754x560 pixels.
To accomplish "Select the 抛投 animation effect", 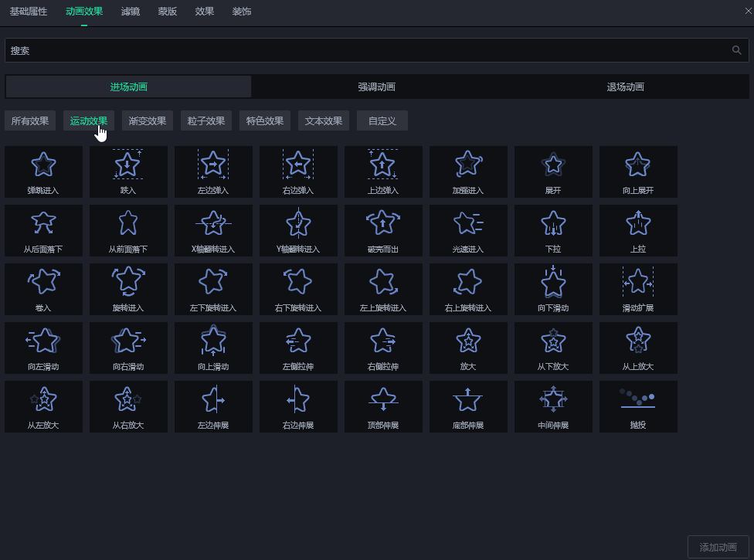I will [x=638, y=406].
